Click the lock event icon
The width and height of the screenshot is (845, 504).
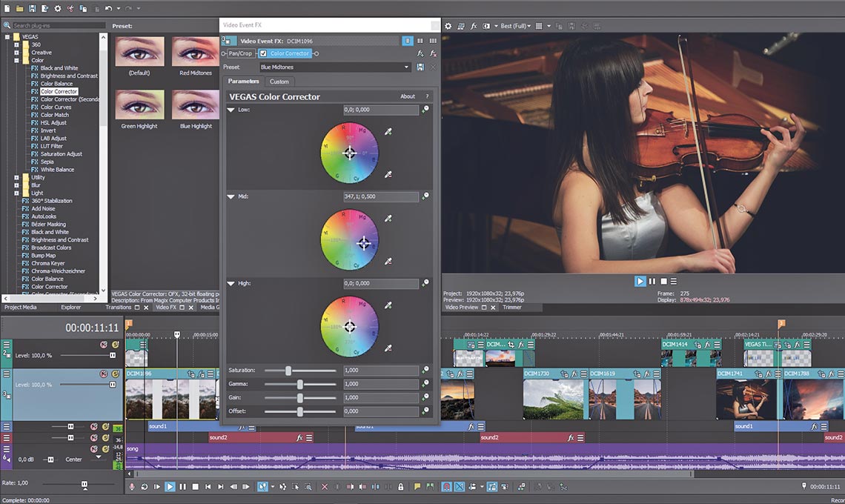(x=400, y=487)
